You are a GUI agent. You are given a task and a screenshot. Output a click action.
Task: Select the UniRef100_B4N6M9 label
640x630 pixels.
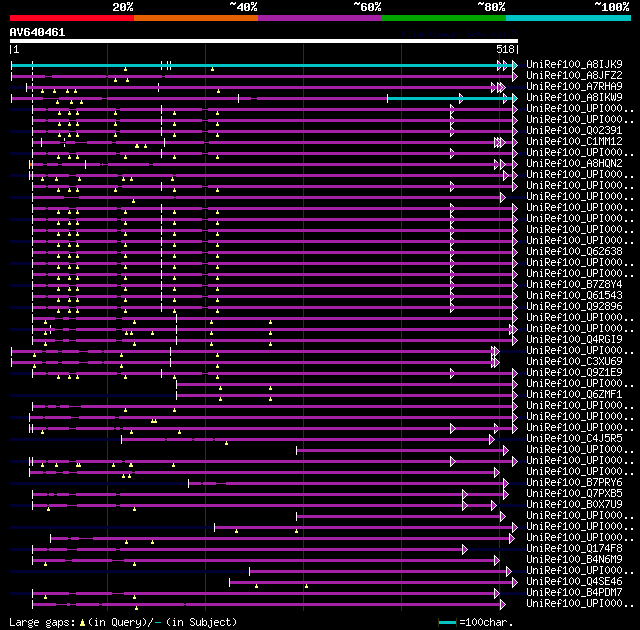point(574,560)
